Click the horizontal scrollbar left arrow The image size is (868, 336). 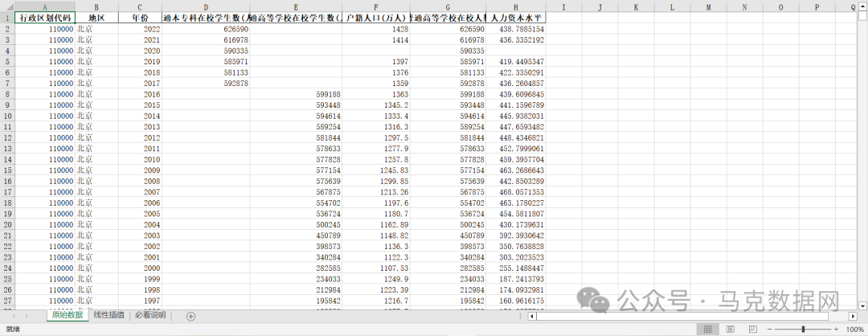point(532,316)
